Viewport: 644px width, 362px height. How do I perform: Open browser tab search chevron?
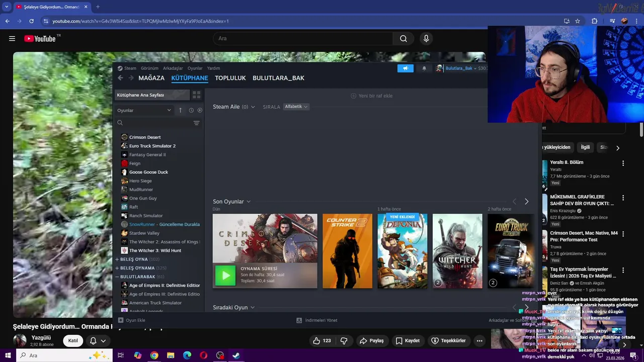(x=7, y=7)
